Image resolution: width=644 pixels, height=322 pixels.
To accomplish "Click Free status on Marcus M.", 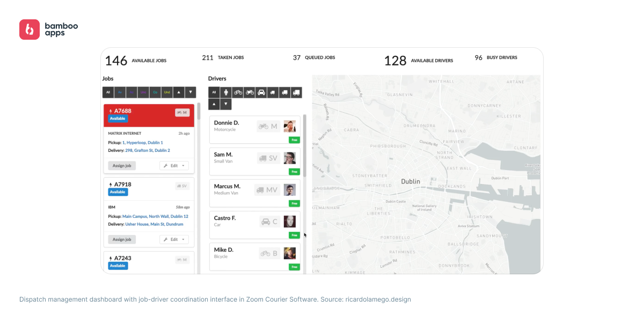I will [x=294, y=203].
